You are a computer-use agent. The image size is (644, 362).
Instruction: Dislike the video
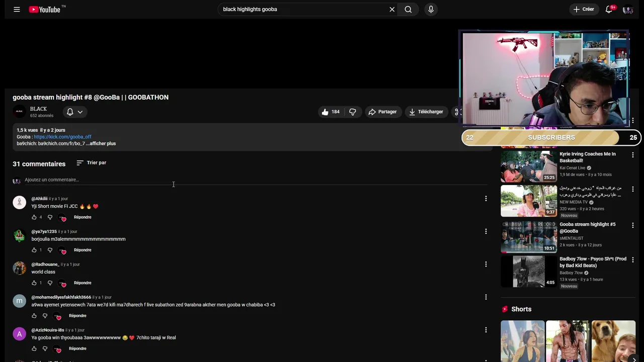point(353,112)
